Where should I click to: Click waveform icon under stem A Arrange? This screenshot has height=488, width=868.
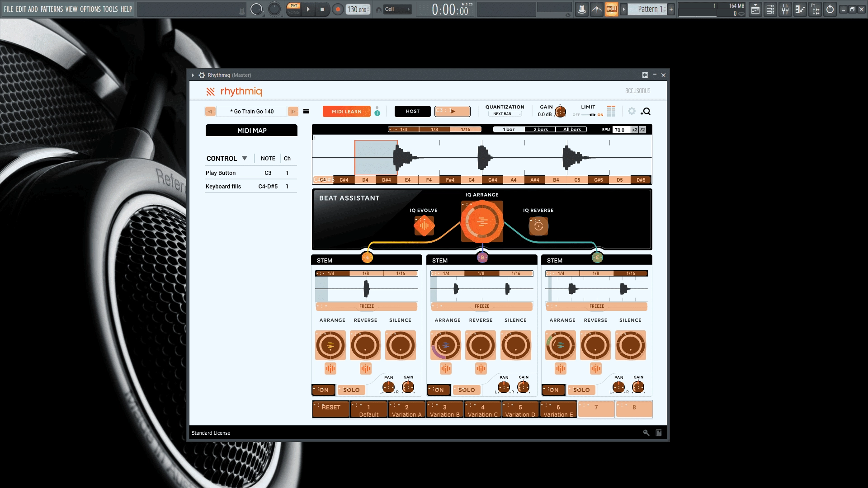[330, 369]
